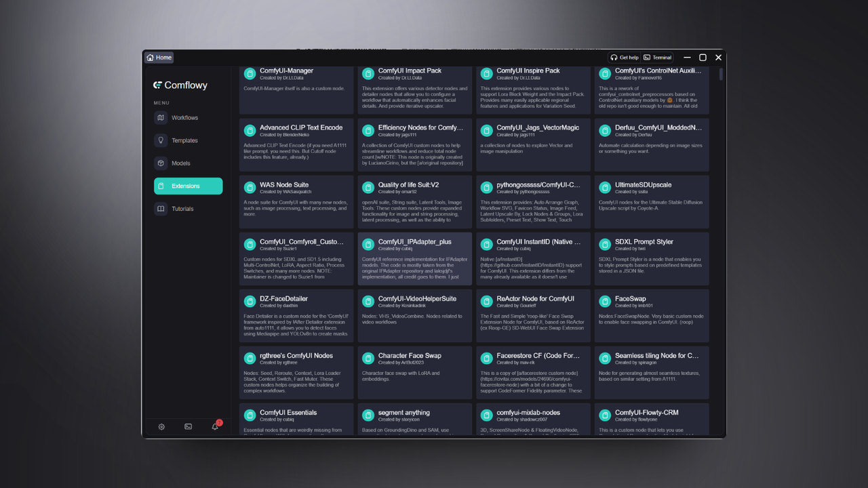This screenshot has width=868, height=488.
Task: Click the FaceSwap extension icon
Action: [x=605, y=301]
